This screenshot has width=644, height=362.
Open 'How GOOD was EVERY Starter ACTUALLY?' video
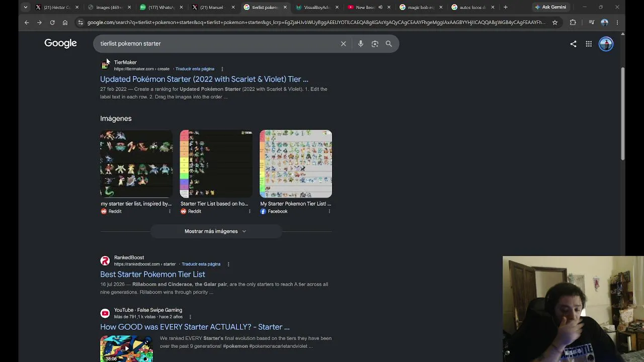coord(195,327)
